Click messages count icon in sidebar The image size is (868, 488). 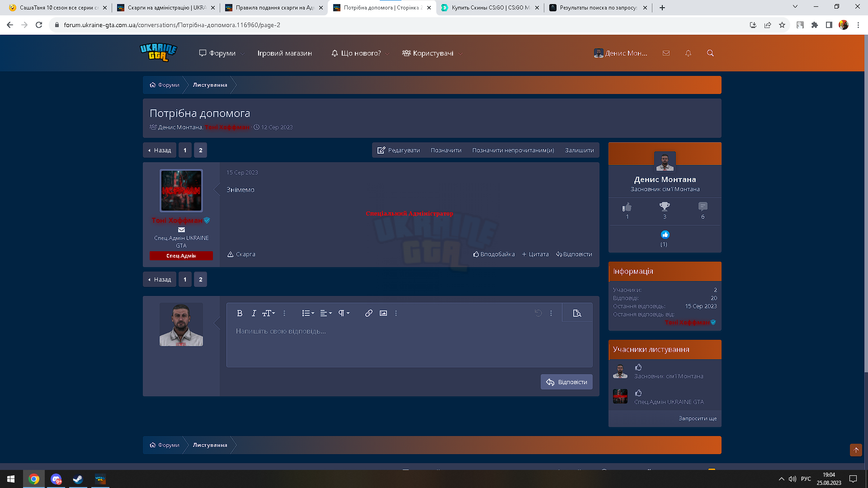pos(703,207)
